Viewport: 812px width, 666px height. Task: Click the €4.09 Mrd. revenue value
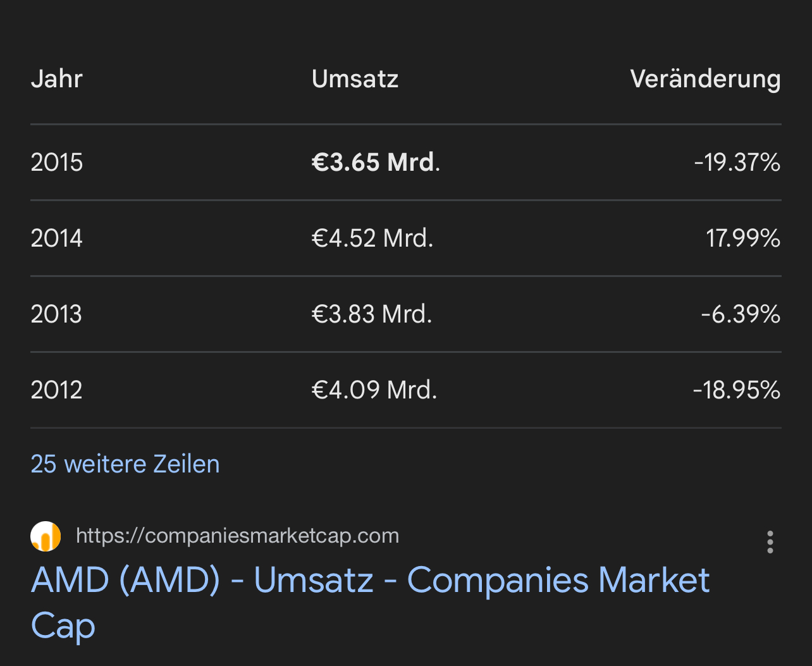pos(374,390)
